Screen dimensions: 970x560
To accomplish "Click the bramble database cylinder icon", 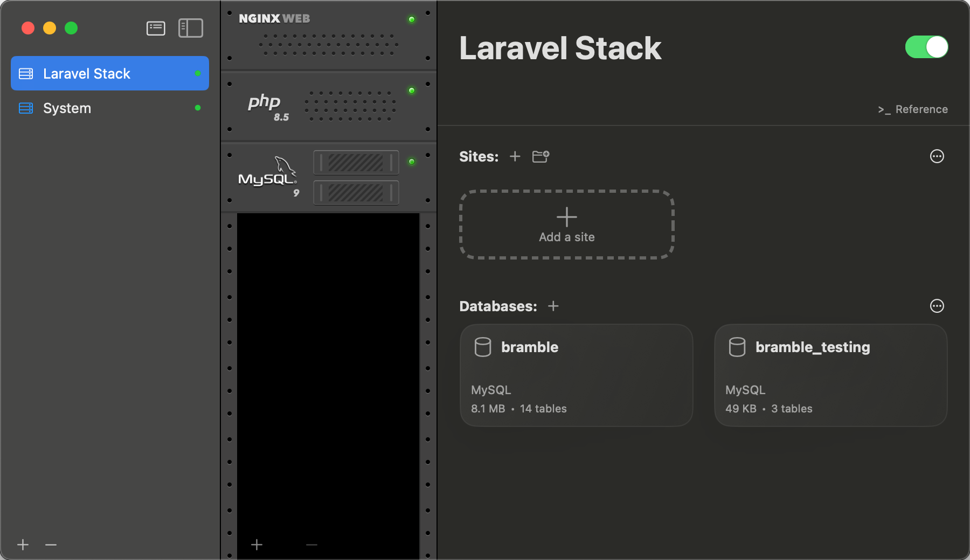I will coord(483,347).
